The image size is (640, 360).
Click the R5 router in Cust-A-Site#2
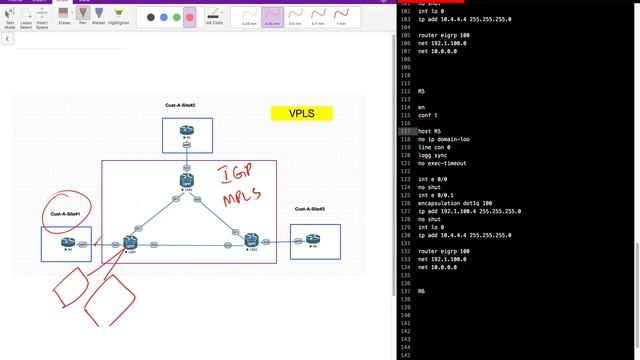pos(187,131)
